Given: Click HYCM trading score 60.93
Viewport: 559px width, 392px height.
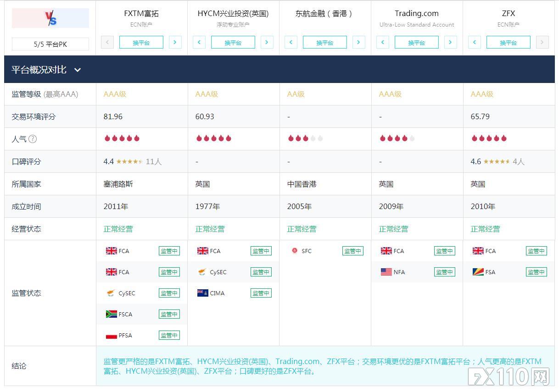Looking at the screenshot, I should coord(205,116).
